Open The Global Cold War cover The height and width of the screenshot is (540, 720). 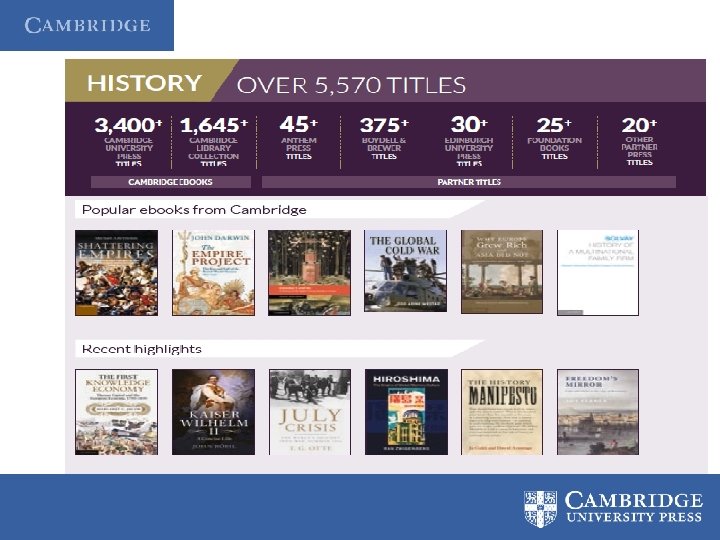click(405, 271)
